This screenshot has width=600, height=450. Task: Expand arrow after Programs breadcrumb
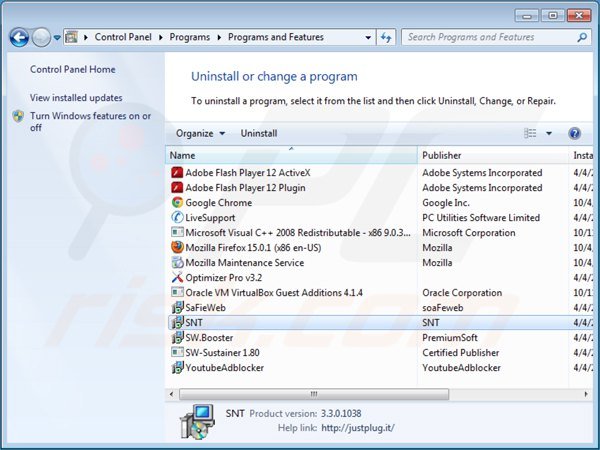coord(219,38)
